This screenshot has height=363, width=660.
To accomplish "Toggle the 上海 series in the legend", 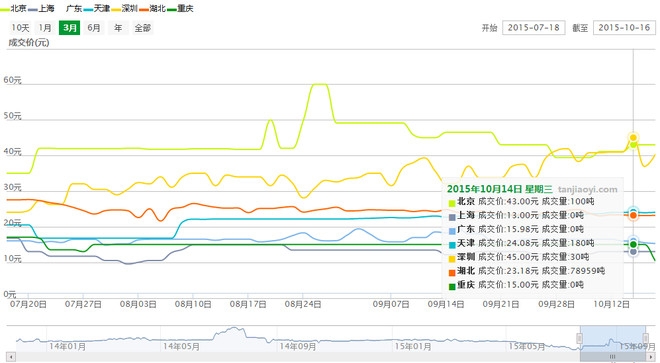I will [x=42, y=8].
